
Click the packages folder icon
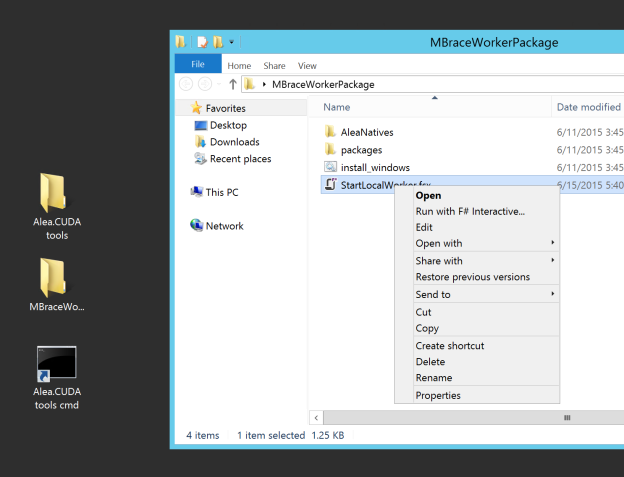click(330, 149)
